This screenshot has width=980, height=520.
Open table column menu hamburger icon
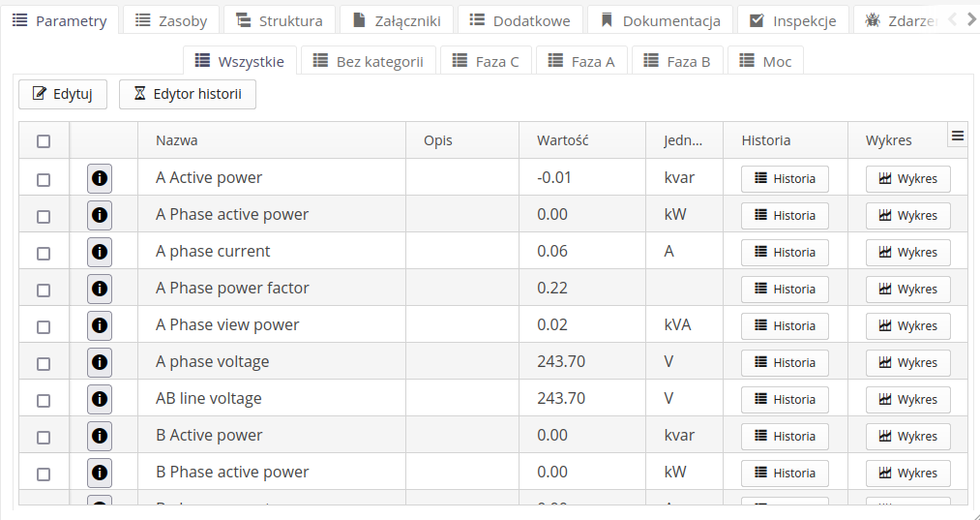click(x=957, y=137)
